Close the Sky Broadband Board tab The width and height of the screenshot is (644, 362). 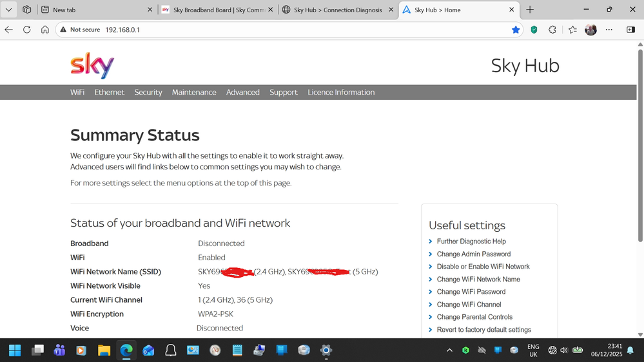pos(271,10)
